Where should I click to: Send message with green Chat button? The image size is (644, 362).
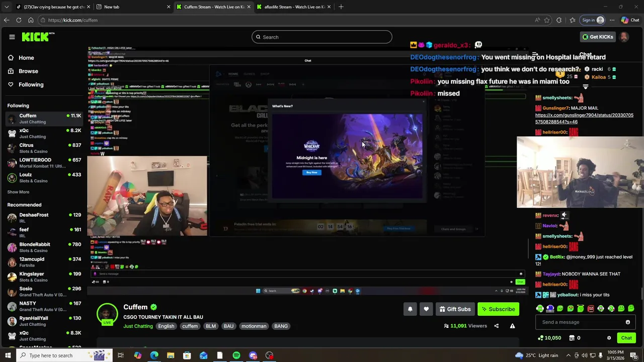click(626, 338)
